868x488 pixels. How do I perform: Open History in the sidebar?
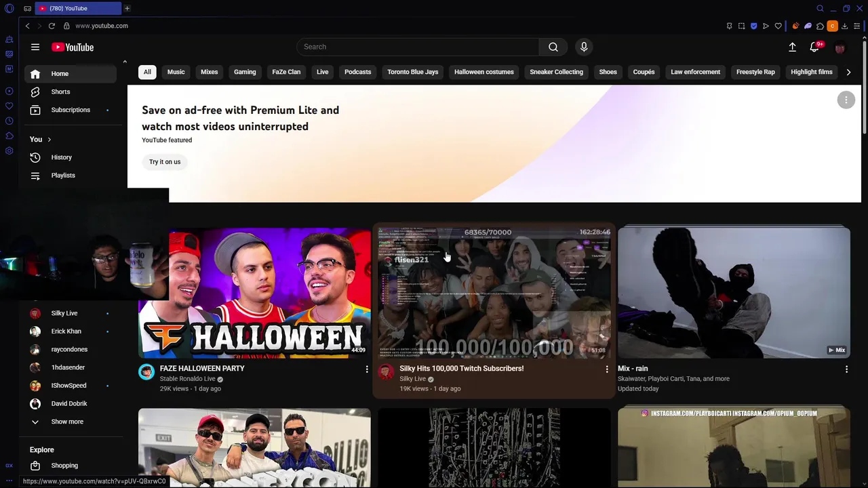(x=71, y=157)
